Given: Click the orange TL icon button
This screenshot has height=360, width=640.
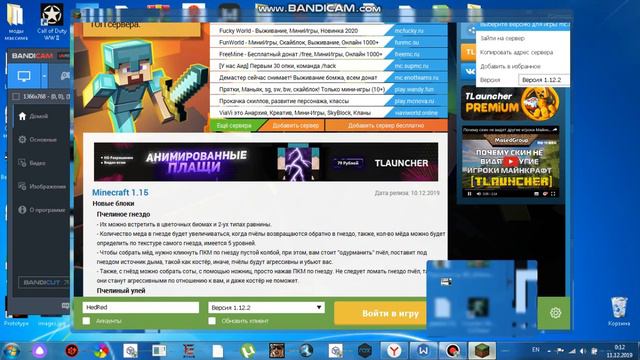Looking at the screenshot, I should (469, 52).
